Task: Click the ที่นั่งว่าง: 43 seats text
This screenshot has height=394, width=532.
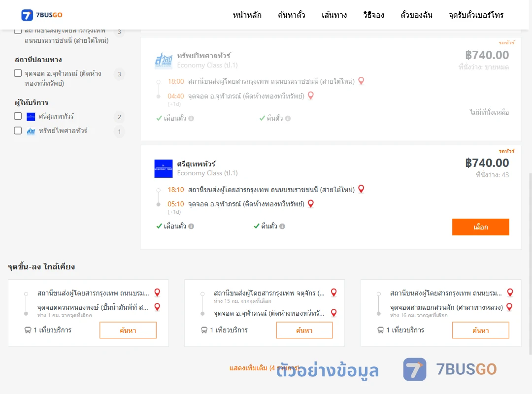Action: coord(492,175)
